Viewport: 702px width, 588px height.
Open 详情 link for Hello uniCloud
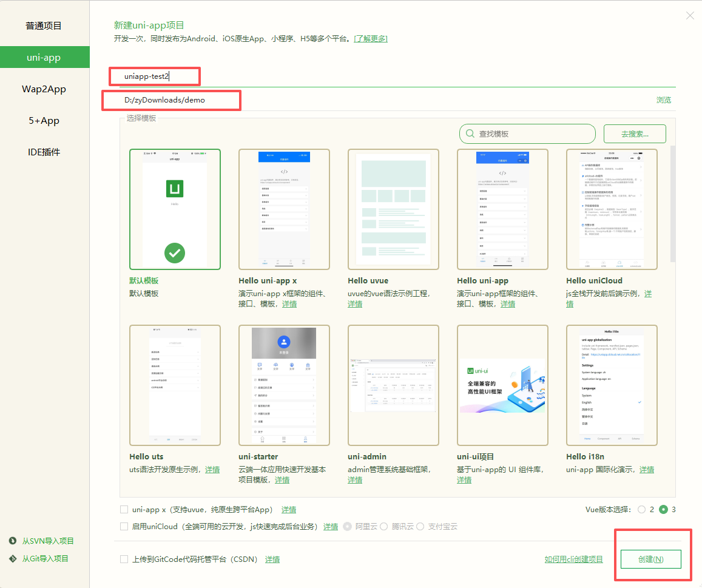tap(648, 294)
